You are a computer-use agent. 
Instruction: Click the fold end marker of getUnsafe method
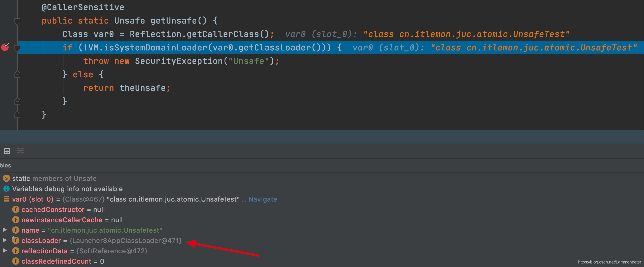click(17, 115)
